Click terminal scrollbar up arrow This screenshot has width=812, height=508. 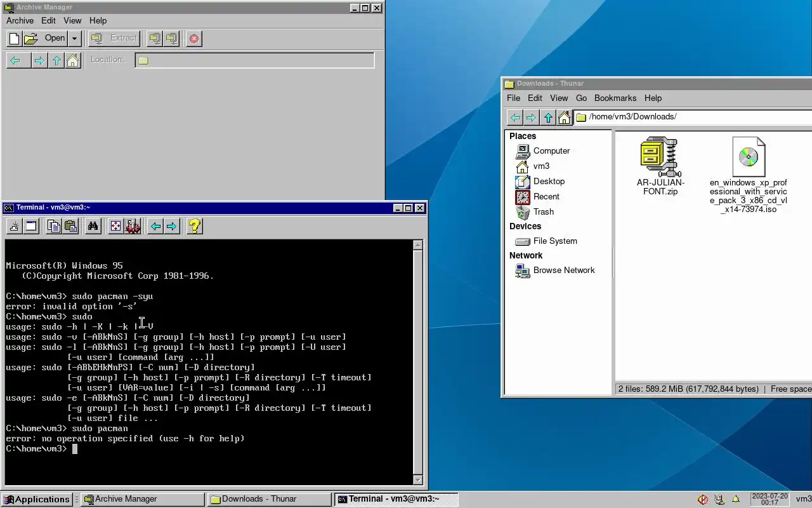[x=417, y=245]
